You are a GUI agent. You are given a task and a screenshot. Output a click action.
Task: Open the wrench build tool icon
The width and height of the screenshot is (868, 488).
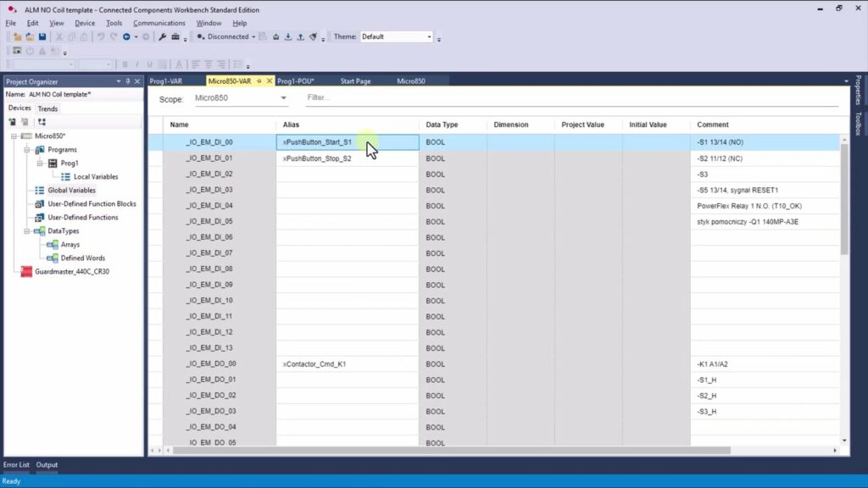pyautogui.click(x=162, y=37)
